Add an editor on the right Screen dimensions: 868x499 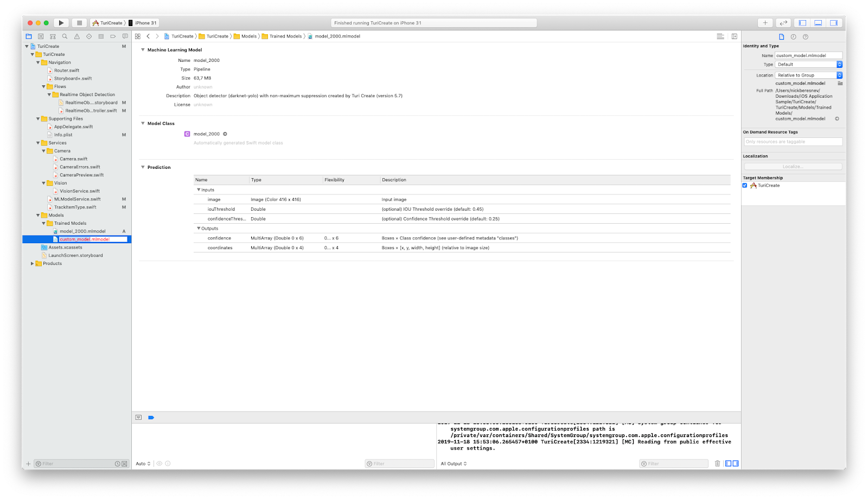point(734,36)
